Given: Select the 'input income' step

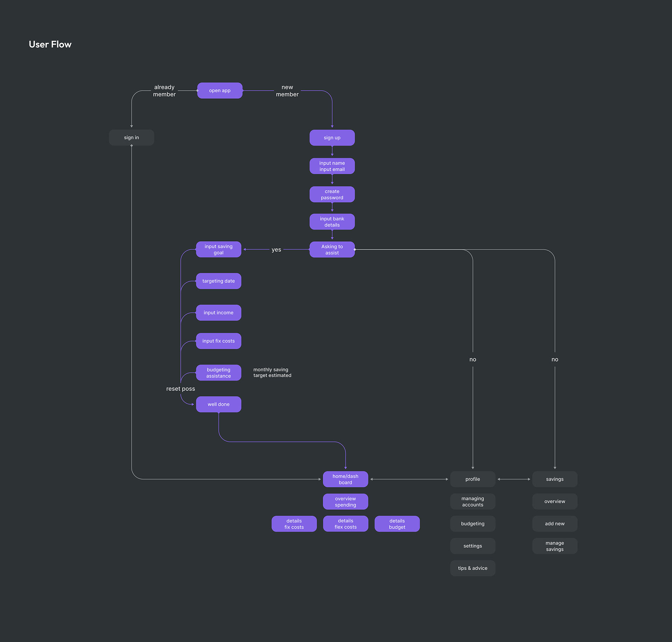Looking at the screenshot, I should (218, 312).
